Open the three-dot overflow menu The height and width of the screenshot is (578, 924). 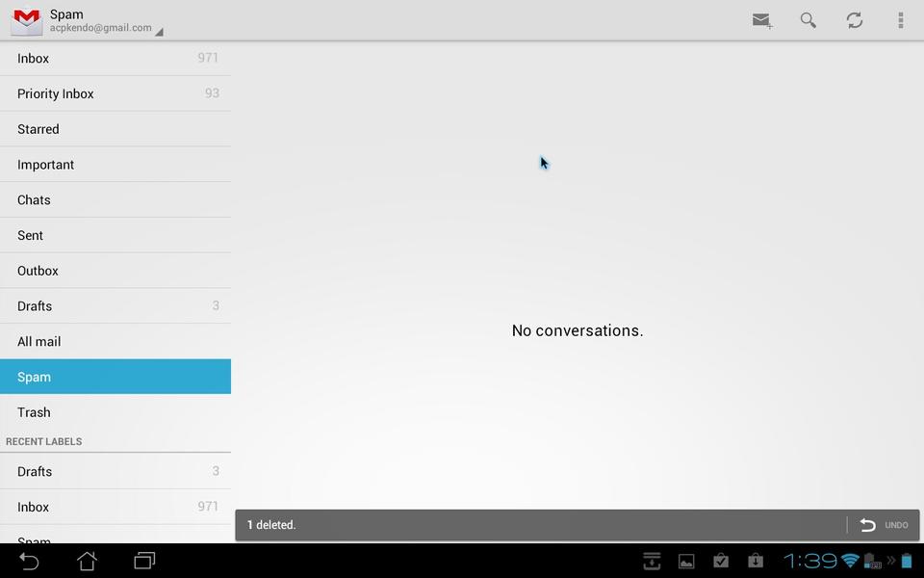900,20
